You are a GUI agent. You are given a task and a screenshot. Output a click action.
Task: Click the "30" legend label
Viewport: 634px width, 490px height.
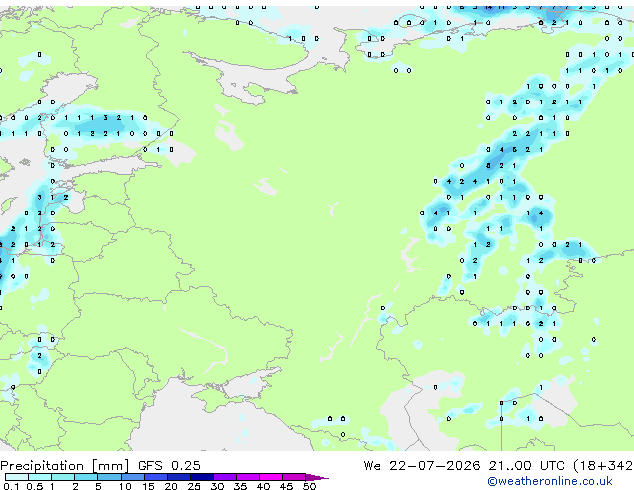[x=217, y=486]
